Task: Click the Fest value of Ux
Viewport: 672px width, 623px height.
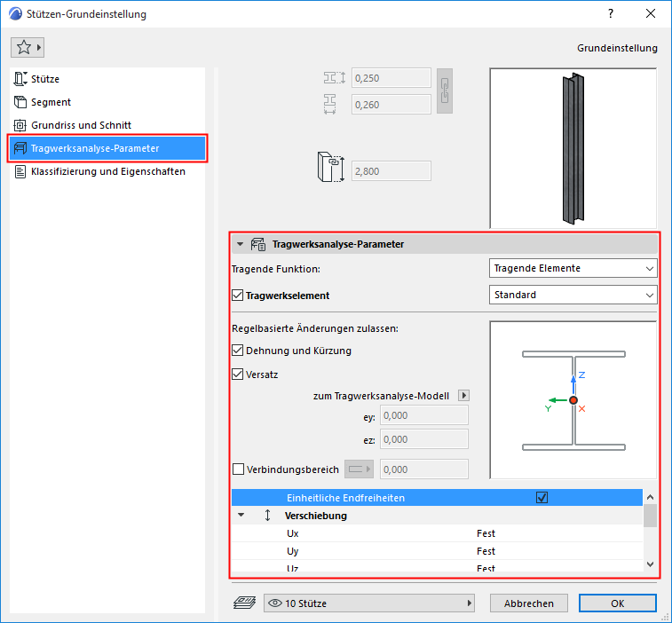Action: click(x=486, y=533)
